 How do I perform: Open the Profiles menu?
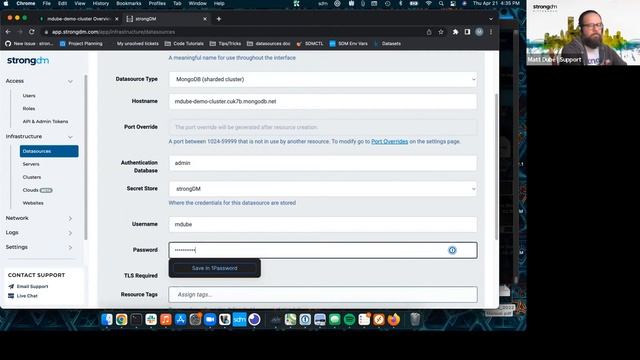tap(157, 3)
